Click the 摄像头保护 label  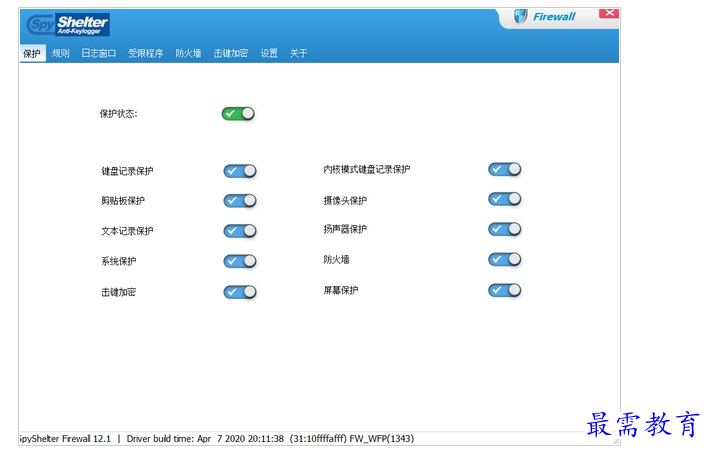click(x=345, y=200)
